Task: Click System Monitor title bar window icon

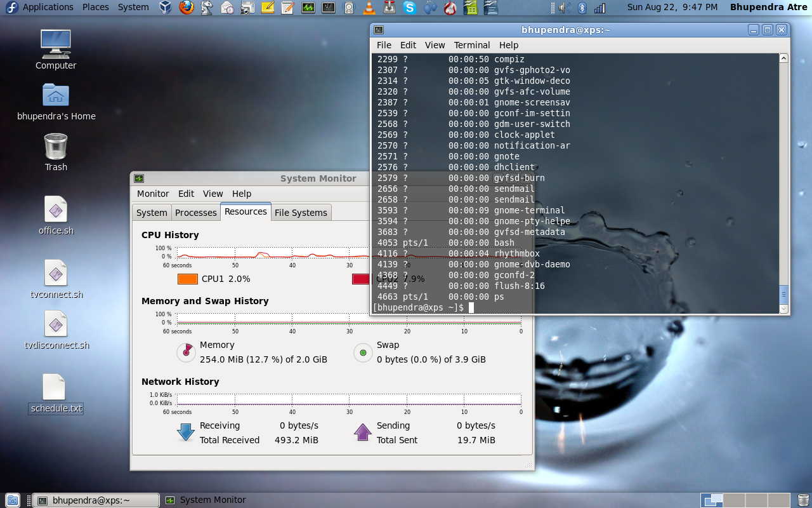Action: [139, 178]
